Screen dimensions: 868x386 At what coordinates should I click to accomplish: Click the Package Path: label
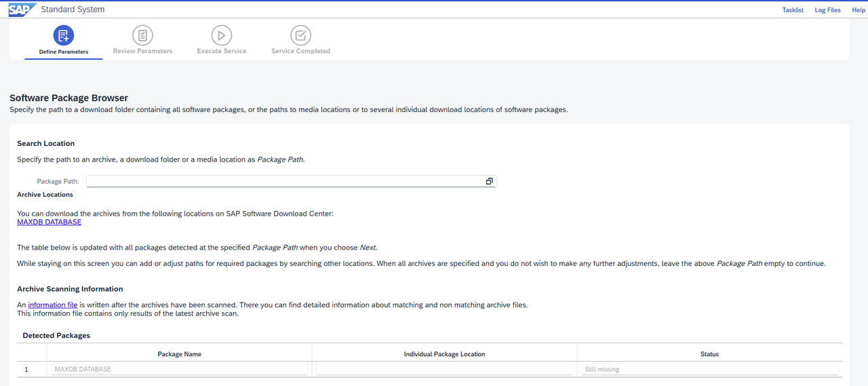tap(58, 181)
